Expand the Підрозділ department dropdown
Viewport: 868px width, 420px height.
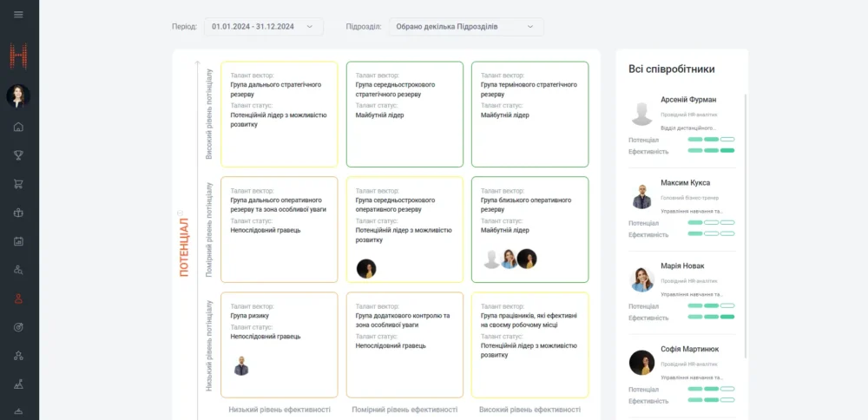[x=466, y=27]
